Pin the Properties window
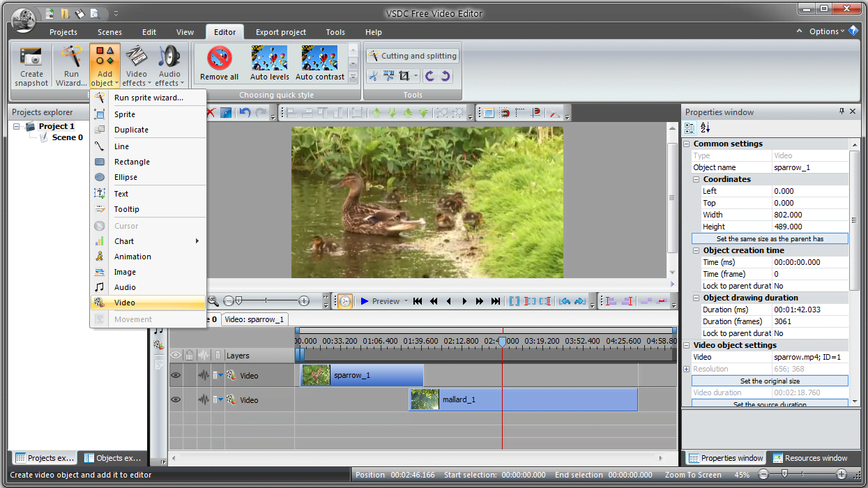The width and height of the screenshot is (868, 488). tap(842, 112)
